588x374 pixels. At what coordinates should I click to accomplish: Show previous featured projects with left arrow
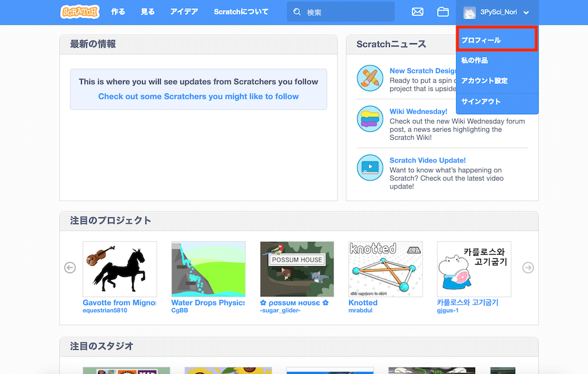pos(70,268)
